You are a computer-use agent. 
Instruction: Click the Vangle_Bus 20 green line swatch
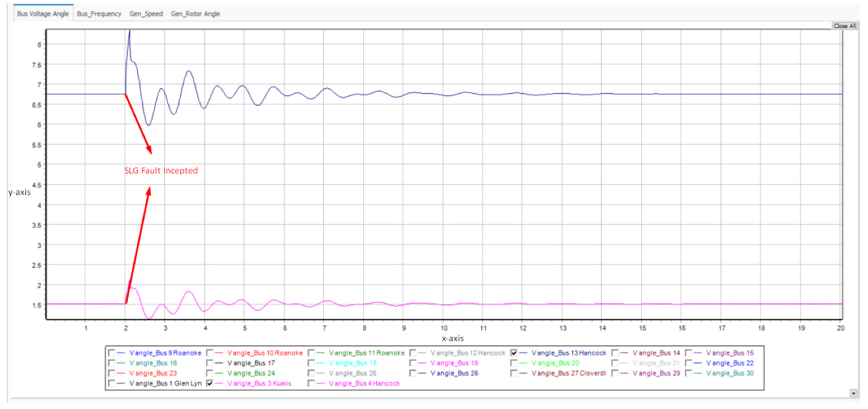pyautogui.click(x=523, y=363)
